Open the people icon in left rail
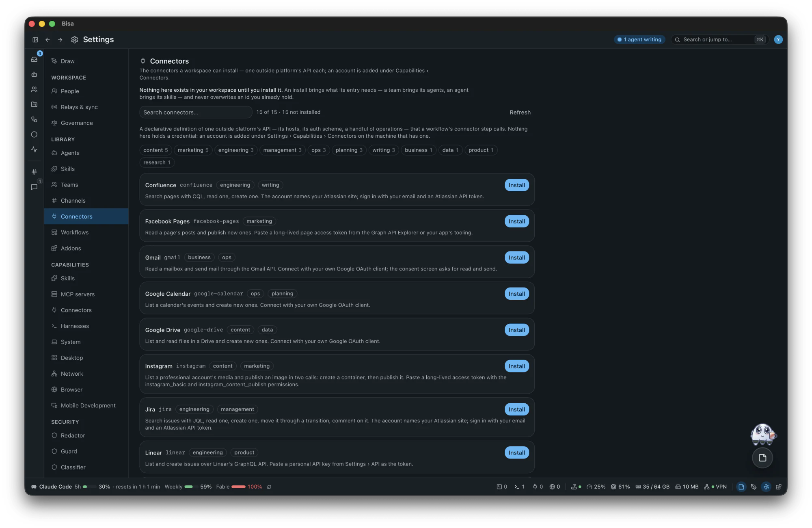Viewport: 812px width, 528px height. coord(35,89)
